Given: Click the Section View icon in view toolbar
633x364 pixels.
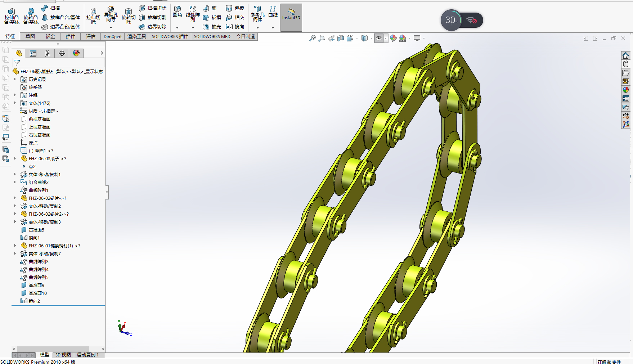Looking at the screenshot, I should pos(341,38).
